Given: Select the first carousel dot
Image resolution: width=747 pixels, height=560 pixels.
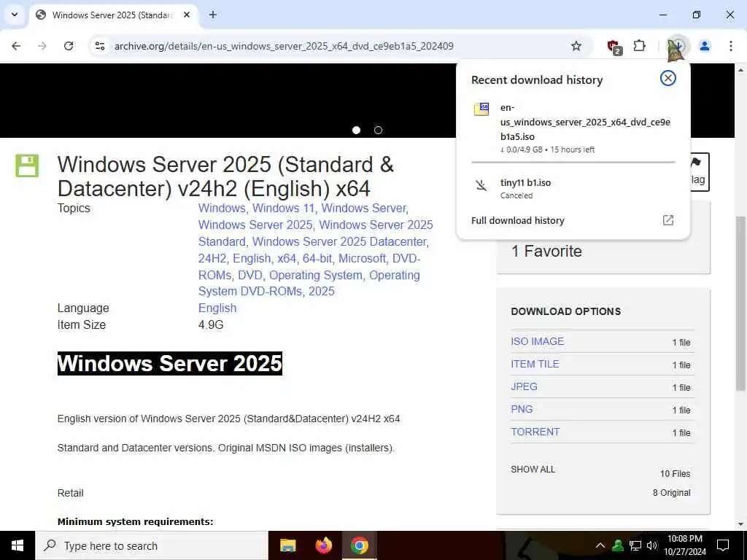Looking at the screenshot, I should pos(356,130).
